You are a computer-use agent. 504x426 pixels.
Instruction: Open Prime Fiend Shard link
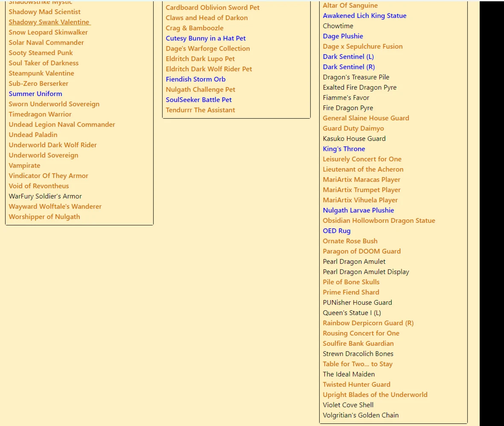351,292
